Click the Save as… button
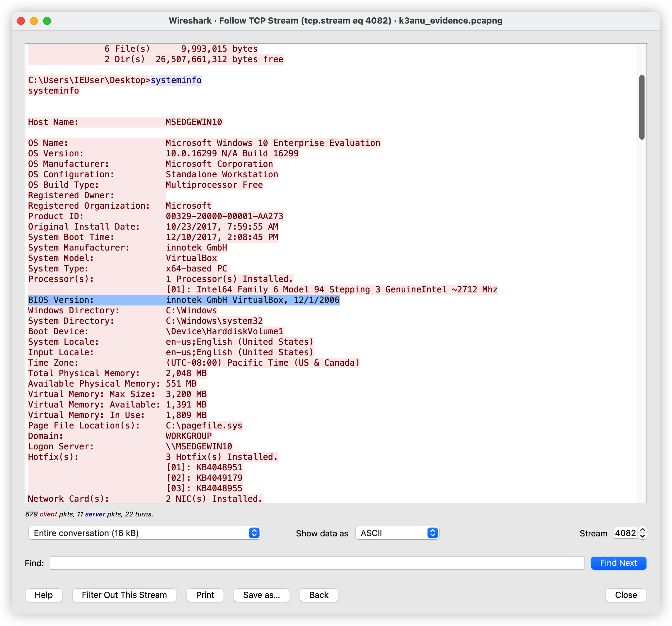 tap(261, 595)
